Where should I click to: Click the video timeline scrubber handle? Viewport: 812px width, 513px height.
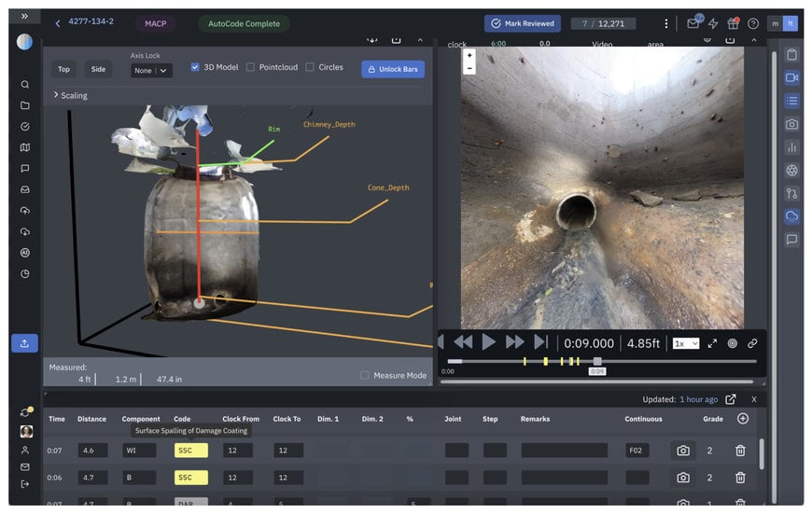tap(597, 361)
